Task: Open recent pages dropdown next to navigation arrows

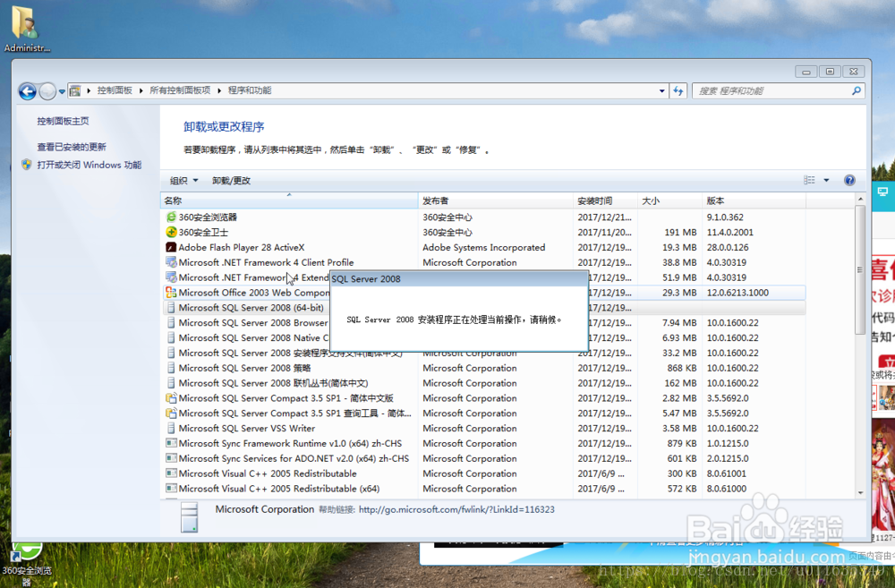Action: (62, 91)
